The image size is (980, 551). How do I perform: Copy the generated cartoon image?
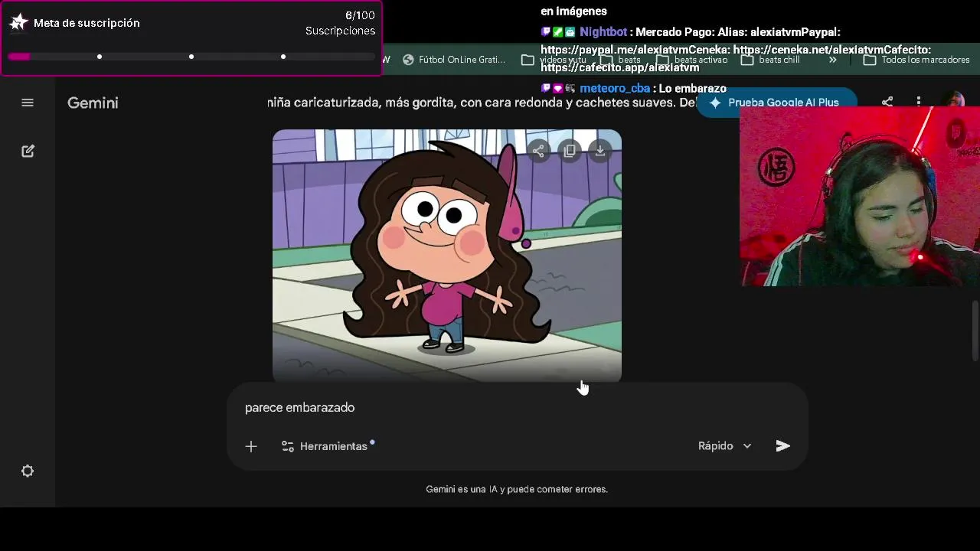570,151
